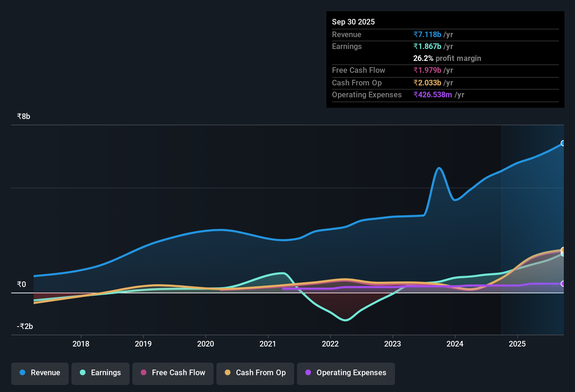Select the Cash From Op legend item
Viewport: 575px width, 392px height.
(255, 373)
